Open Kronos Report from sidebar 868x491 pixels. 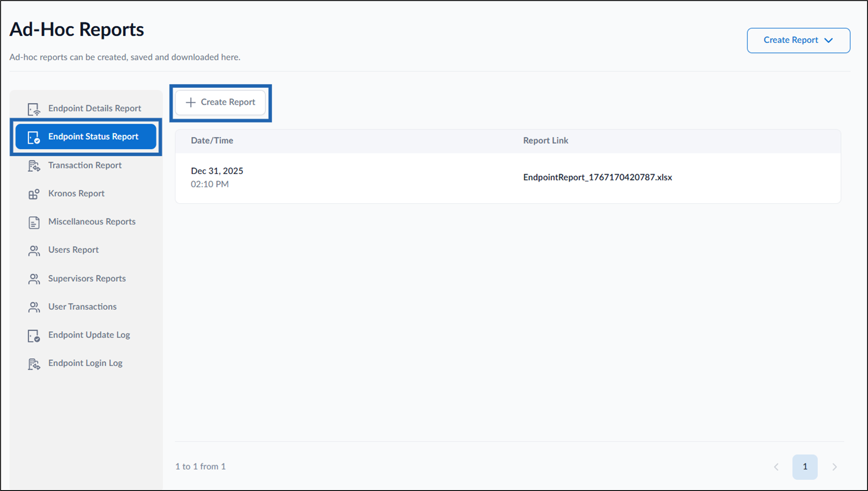86,194
